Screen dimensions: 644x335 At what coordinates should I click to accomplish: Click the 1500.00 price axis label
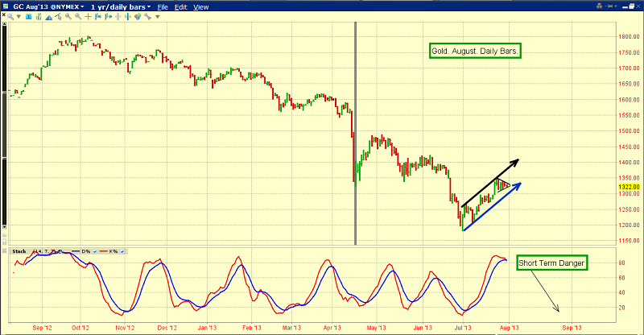click(x=630, y=130)
